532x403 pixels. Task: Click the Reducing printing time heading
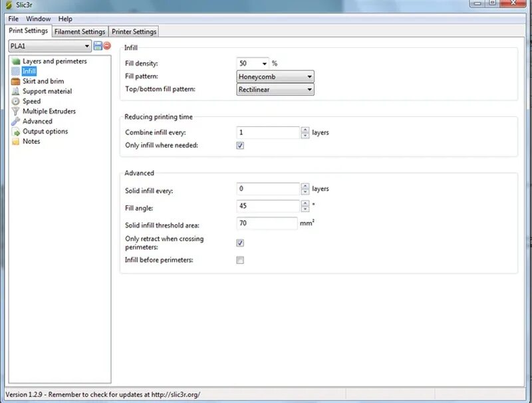click(x=158, y=117)
